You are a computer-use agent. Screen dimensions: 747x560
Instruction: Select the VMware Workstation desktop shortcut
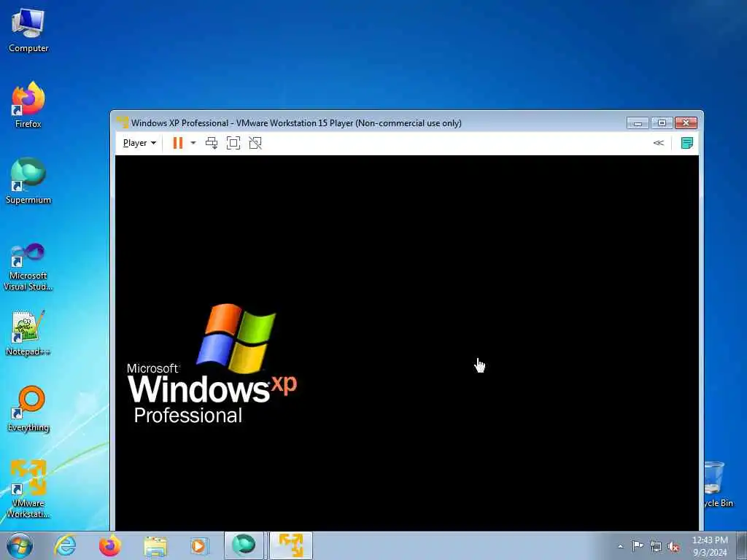[28, 489]
